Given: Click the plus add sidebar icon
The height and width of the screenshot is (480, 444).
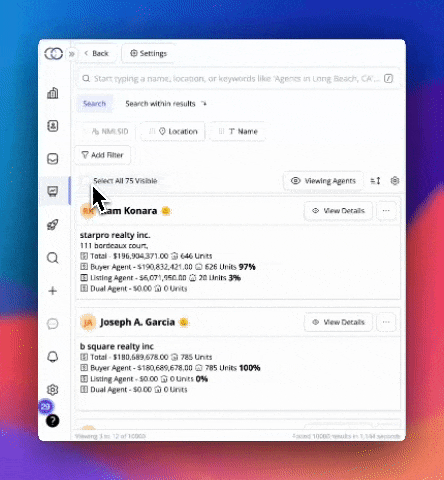Looking at the screenshot, I should (x=53, y=291).
